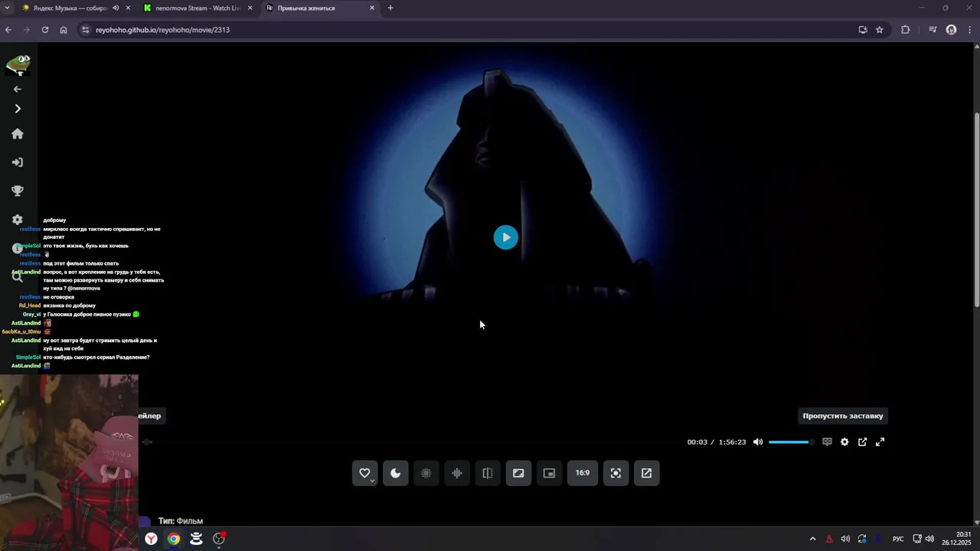Open Yandex browser taskbar icon
980x551 pixels.
(x=152, y=539)
